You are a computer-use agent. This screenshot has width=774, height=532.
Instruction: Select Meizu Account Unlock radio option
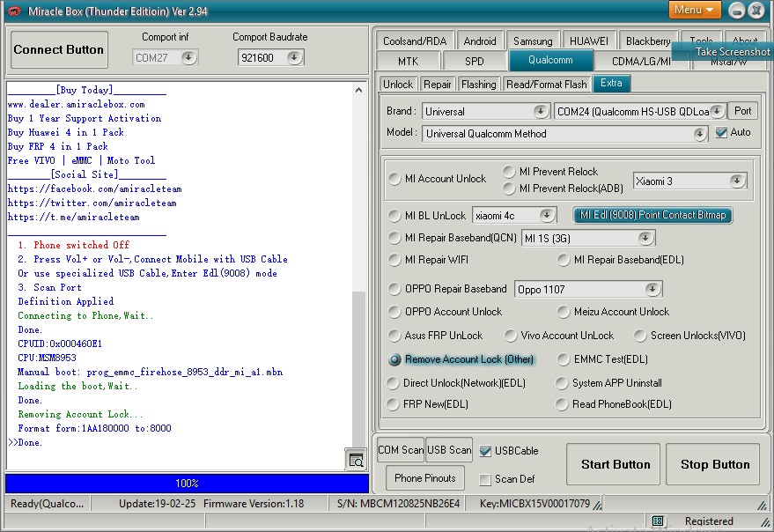[564, 312]
